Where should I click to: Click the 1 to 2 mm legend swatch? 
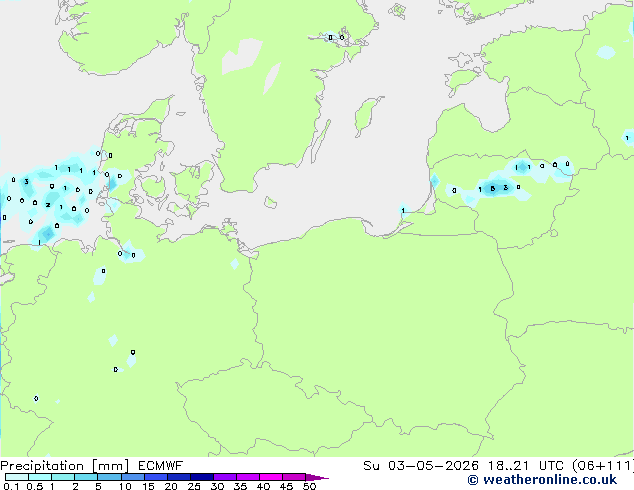63,477
